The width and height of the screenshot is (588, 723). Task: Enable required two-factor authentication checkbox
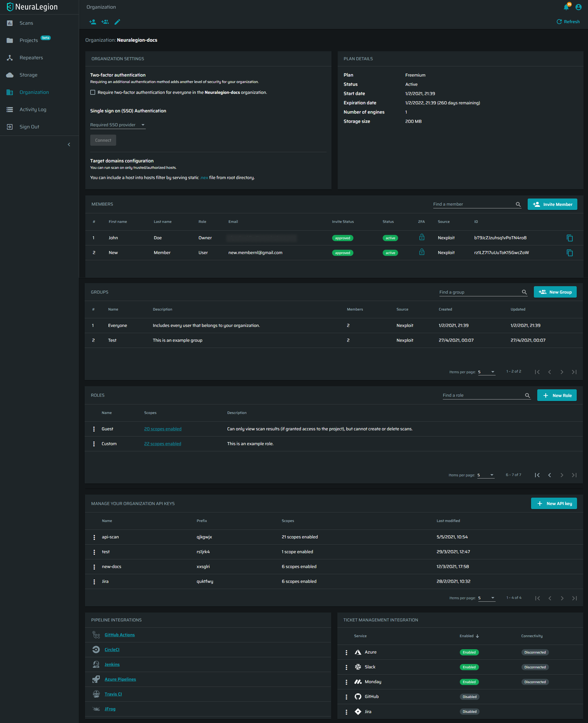click(x=93, y=92)
